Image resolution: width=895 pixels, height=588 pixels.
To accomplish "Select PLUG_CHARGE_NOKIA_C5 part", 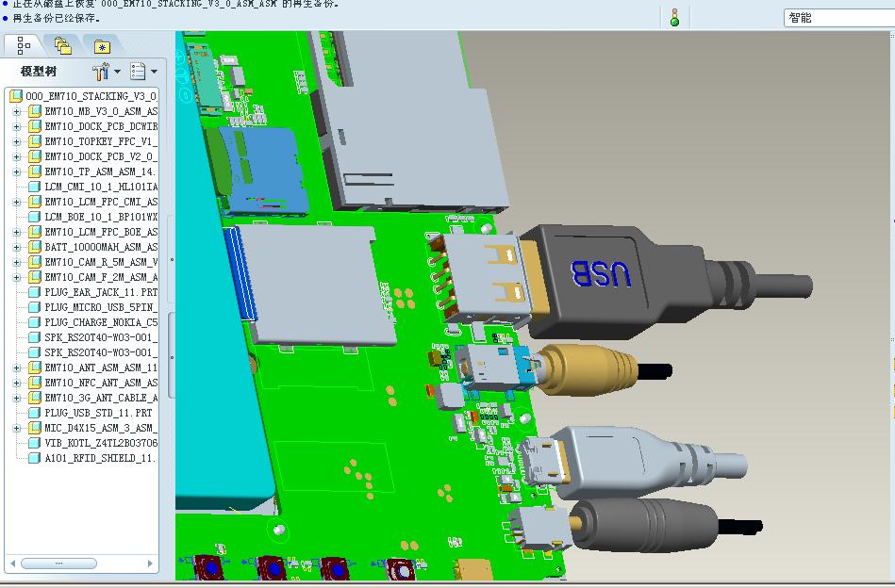I will click(x=101, y=322).
